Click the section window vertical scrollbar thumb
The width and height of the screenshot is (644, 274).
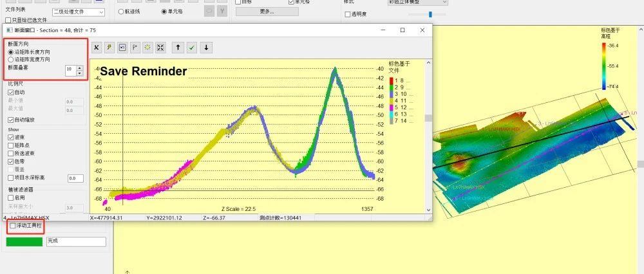tap(428, 118)
